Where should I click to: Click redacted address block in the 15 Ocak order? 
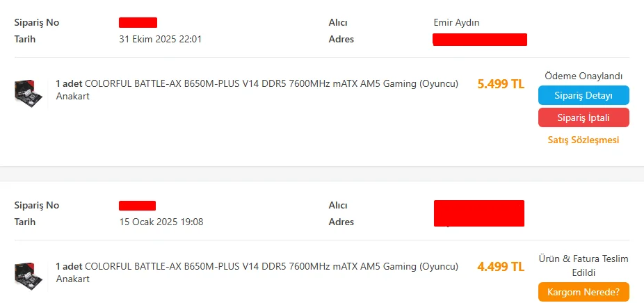(479, 213)
